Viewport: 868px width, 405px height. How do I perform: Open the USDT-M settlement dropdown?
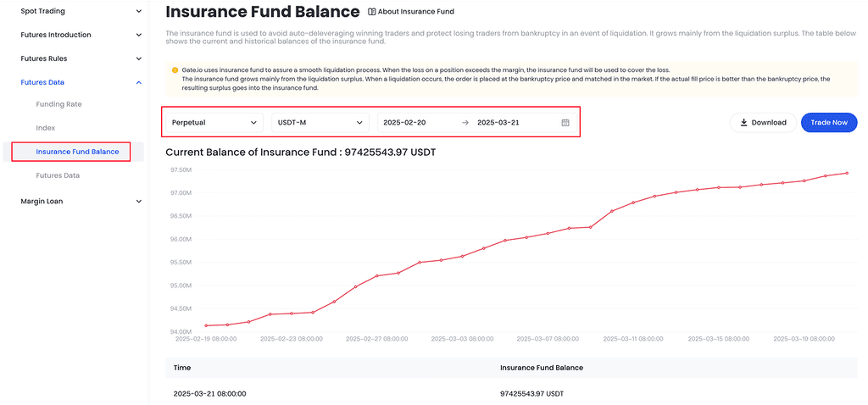320,123
